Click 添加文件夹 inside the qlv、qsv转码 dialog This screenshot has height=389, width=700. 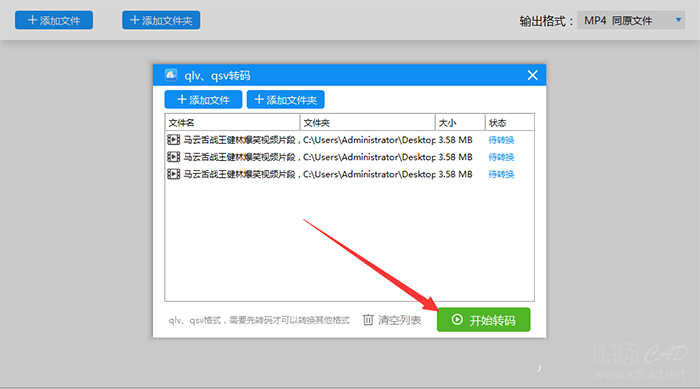tap(286, 100)
